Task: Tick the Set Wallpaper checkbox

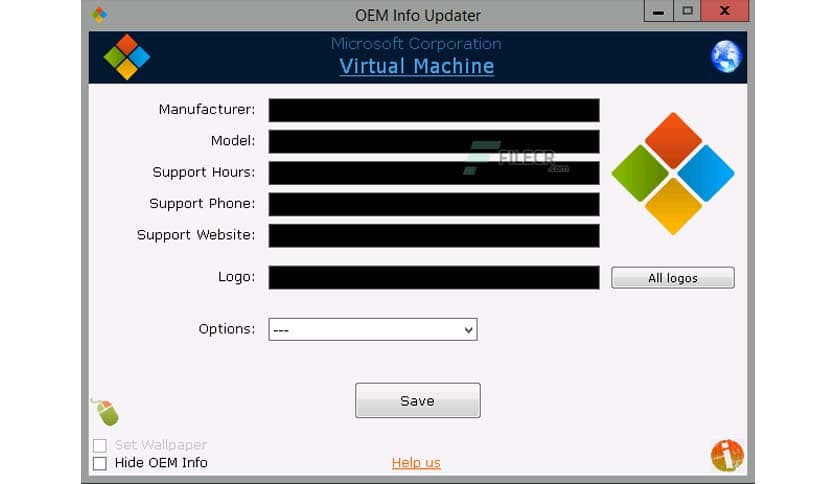Action: pyautogui.click(x=100, y=445)
